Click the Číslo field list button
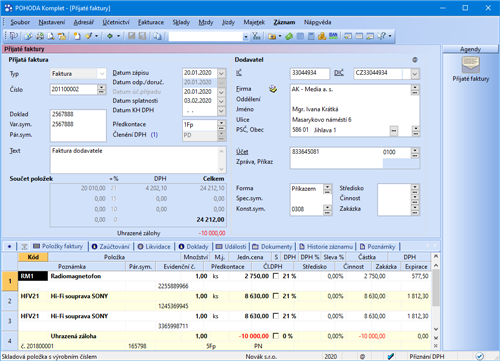Screen dimensions: 500x361 (101, 89)
